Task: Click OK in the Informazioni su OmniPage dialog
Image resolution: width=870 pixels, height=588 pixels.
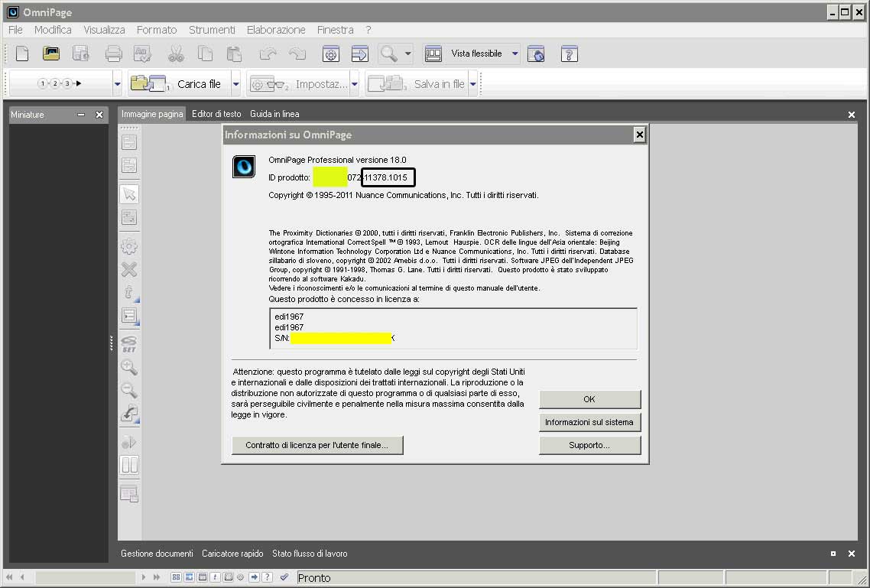Action: tap(589, 399)
